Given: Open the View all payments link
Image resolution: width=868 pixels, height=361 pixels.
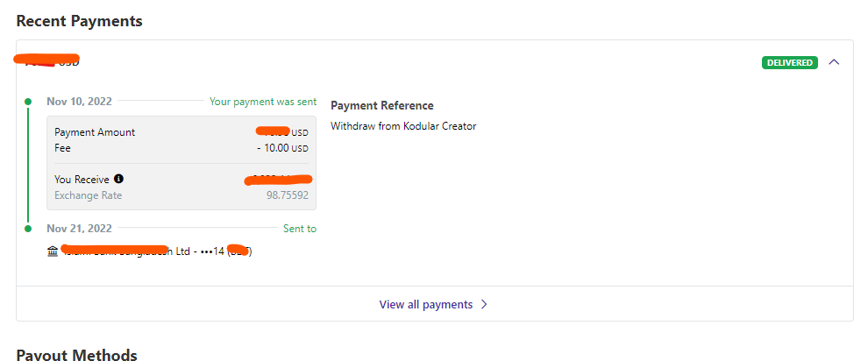Looking at the screenshot, I should click(426, 305).
